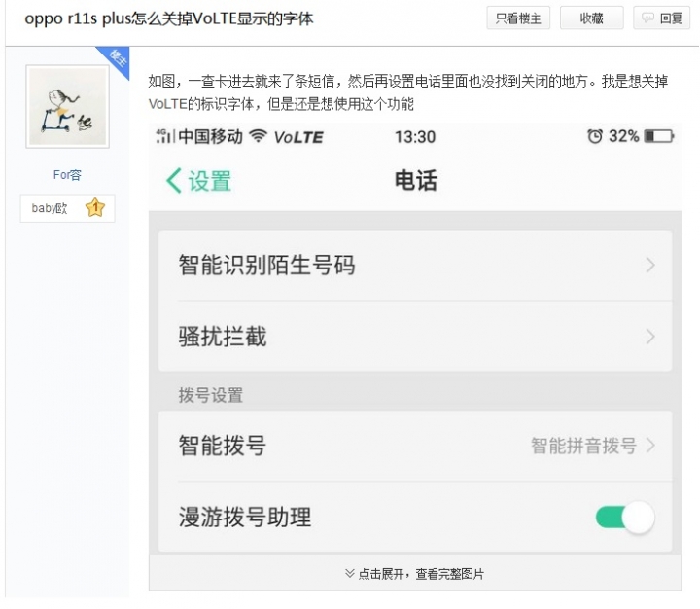Open the 骚扰拦截 row
Viewport: 700px width, 609px height.
point(415,337)
